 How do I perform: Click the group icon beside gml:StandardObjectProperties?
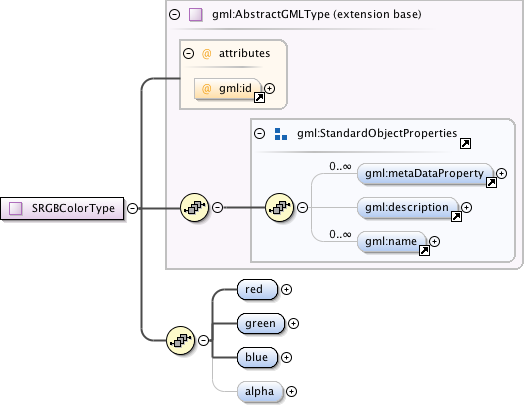[x=281, y=134]
